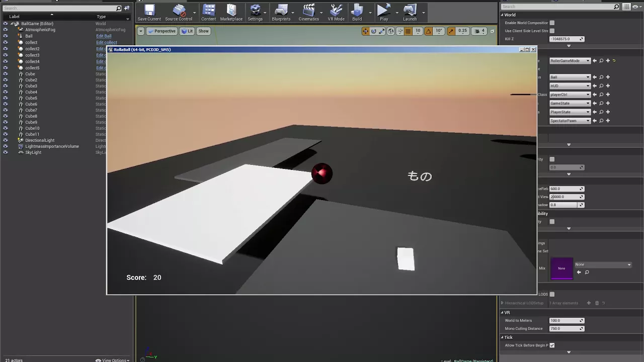Toggle rotation snapping triangle icon
Screen dimensions: 644x362
pyautogui.click(x=428, y=31)
